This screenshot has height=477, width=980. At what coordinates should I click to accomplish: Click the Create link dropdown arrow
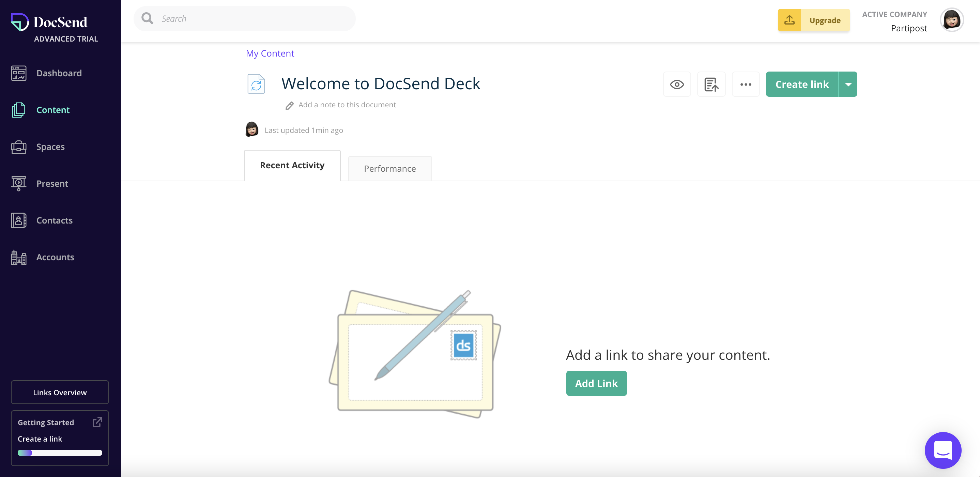[x=849, y=84]
